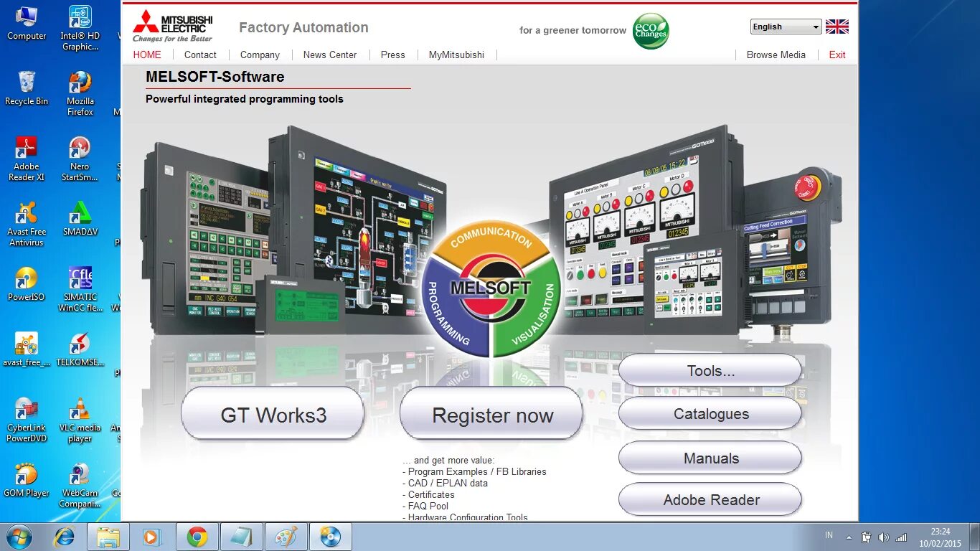
Task: Click the red Exit link
Action: [x=837, y=55]
